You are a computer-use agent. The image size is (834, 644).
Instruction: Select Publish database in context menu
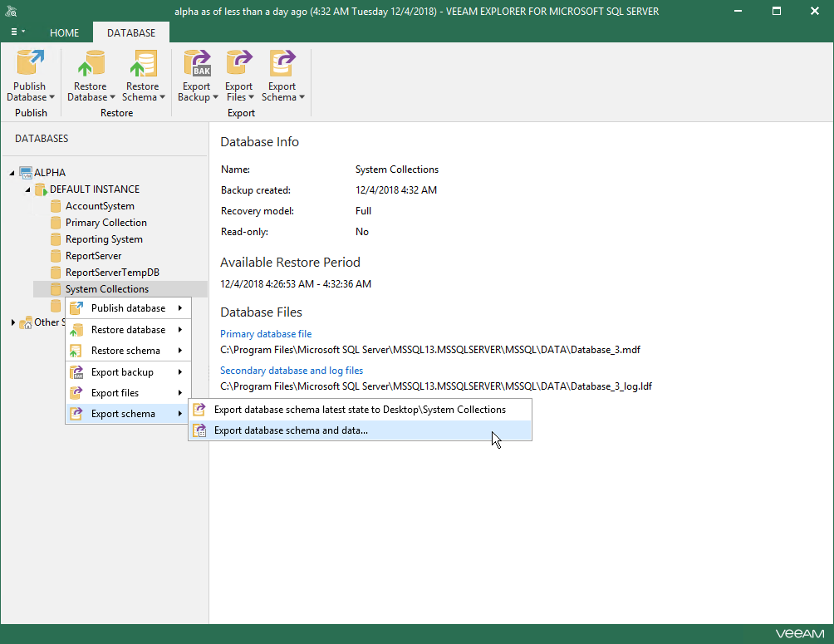127,308
